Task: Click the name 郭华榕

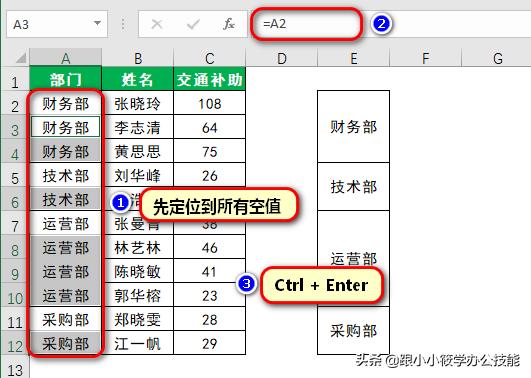Action: [x=137, y=296]
